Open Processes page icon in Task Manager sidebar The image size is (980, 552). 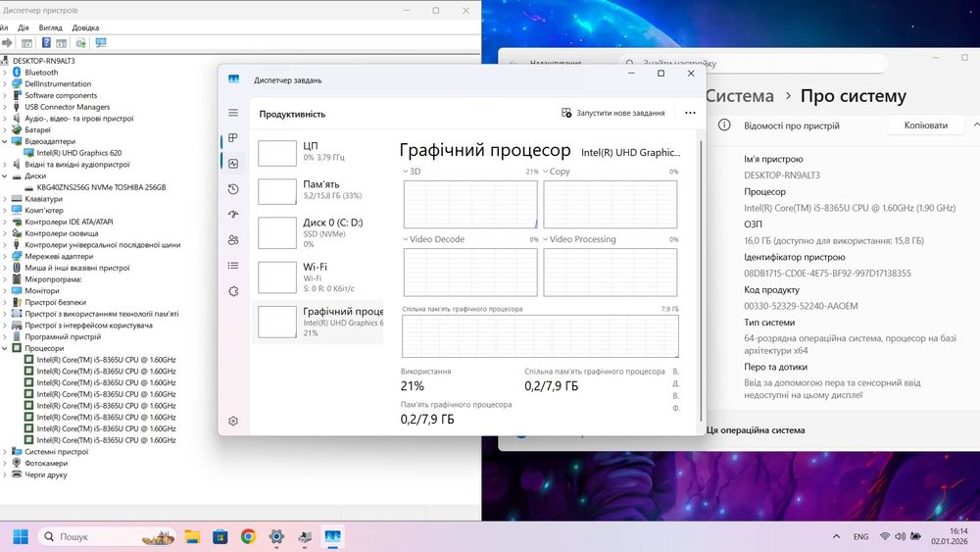(233, 138)
